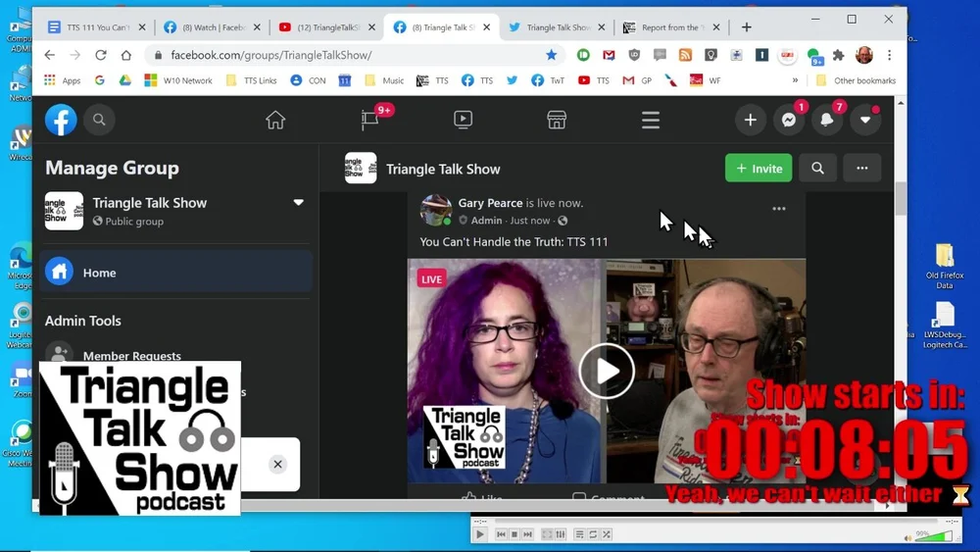Click the Facebook page vertical scrollbar

point(901,199)
